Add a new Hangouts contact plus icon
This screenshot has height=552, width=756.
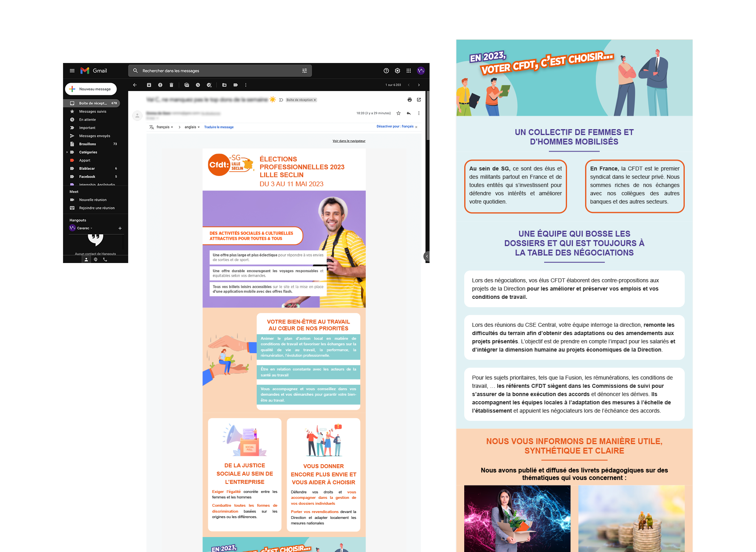click(120, 228)
